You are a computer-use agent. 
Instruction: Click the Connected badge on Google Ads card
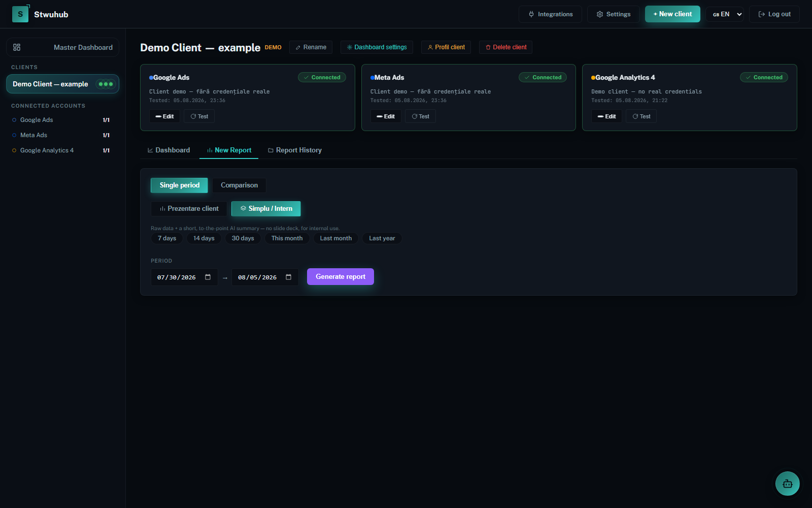click(322, 77)
